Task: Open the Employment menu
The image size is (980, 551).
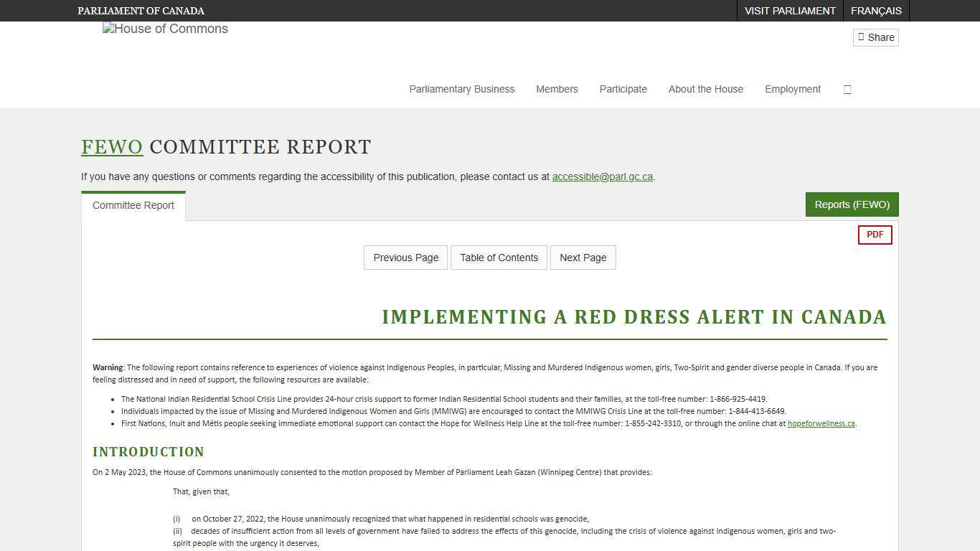Action: click(x=792, y=89)
